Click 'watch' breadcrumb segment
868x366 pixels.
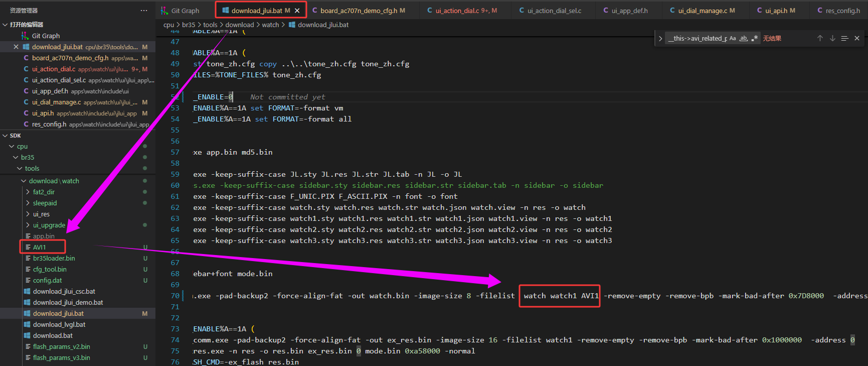270,25
